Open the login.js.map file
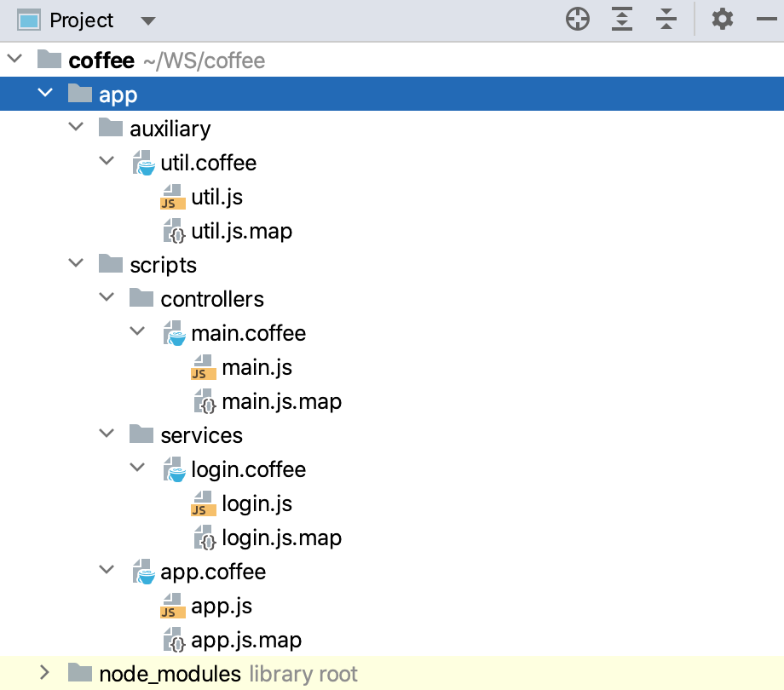784x690 pixels. pos(283,538)
